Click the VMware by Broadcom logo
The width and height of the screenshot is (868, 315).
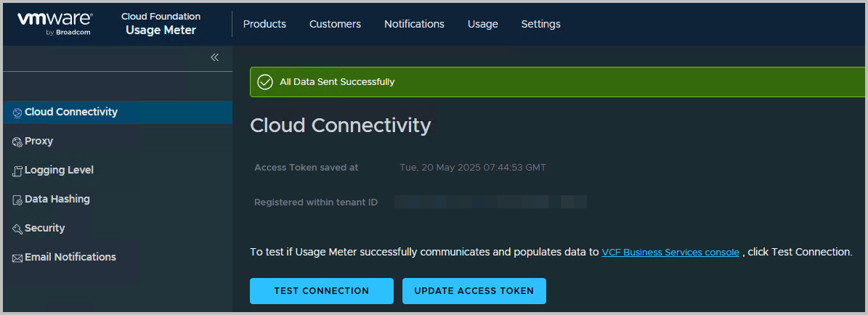point(54,24)
